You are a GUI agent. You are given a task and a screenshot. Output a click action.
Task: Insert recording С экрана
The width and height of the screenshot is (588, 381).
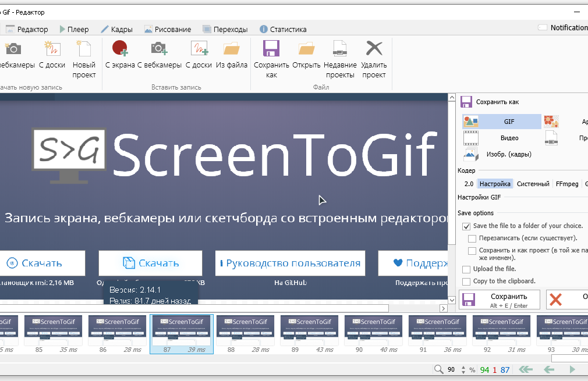click(120, 55)
